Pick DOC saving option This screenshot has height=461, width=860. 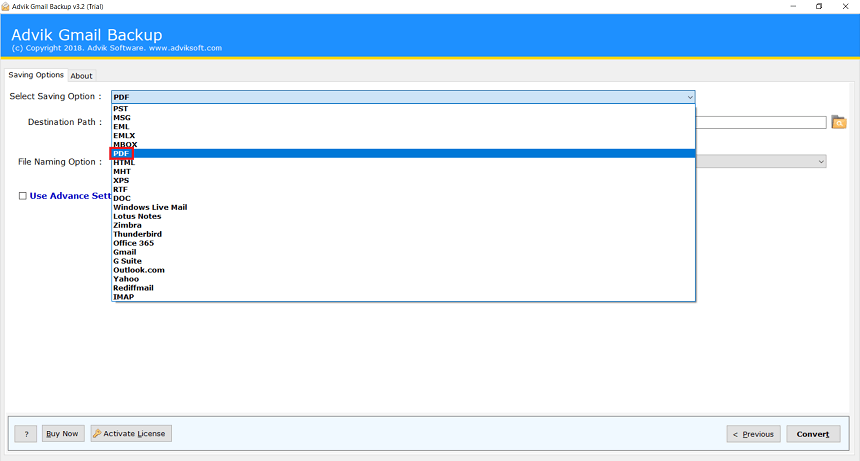403,198
